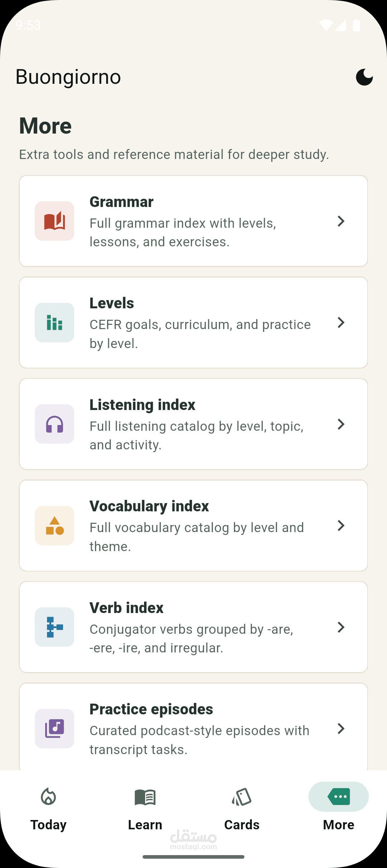387x868 pixels.
Task: Expand Vocabulary index with its chevron
Action: coord(341,526)
